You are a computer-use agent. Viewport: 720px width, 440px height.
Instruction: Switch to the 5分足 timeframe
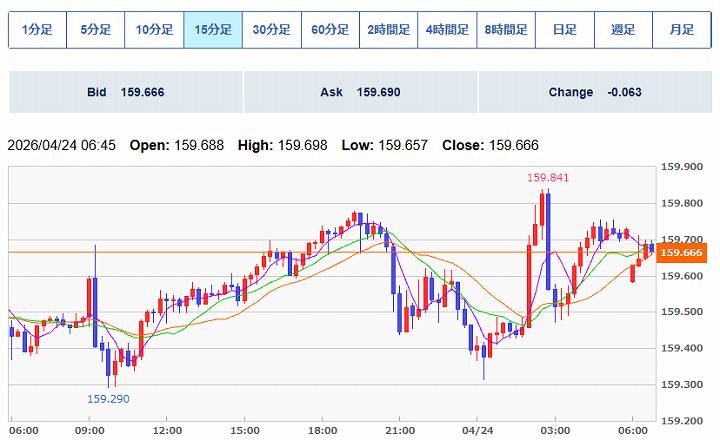(96, 30)
